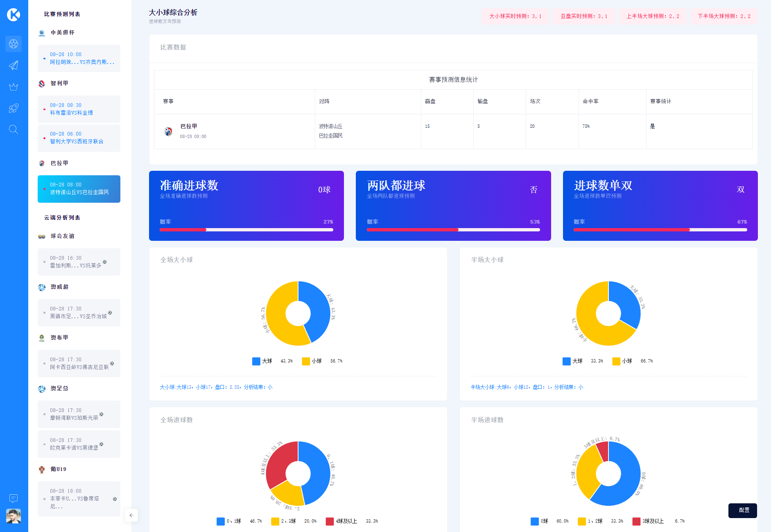Select the 智利甲 league icon
The width and height of the screenshot is (771, 532).
pos(42,84)
